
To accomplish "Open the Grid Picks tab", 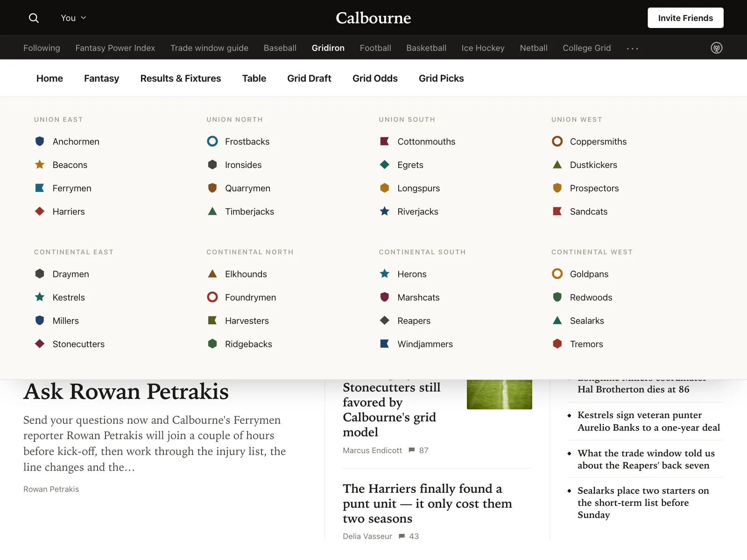I will coord(441,78).
